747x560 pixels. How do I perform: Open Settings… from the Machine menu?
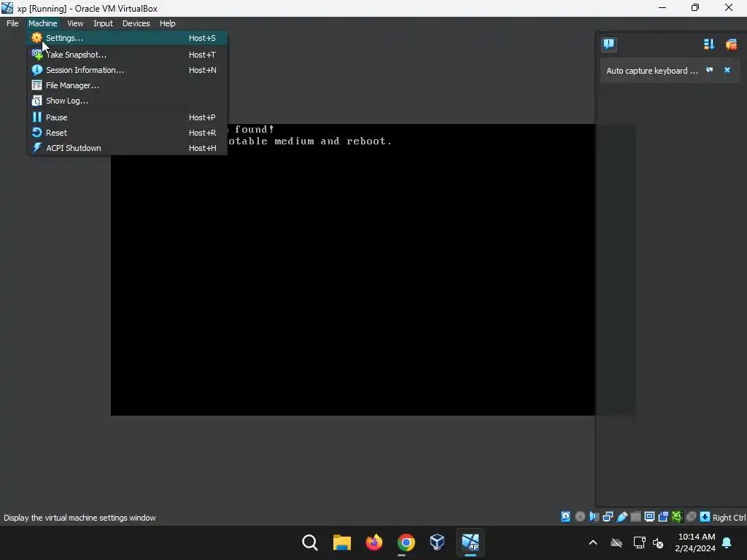(127, 38)
